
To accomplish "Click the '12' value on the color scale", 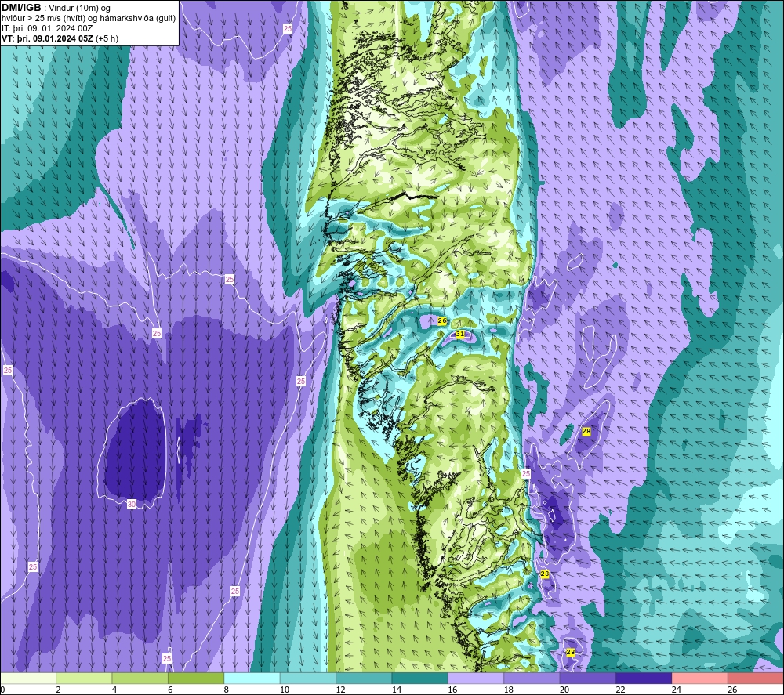I will [340, 690].
